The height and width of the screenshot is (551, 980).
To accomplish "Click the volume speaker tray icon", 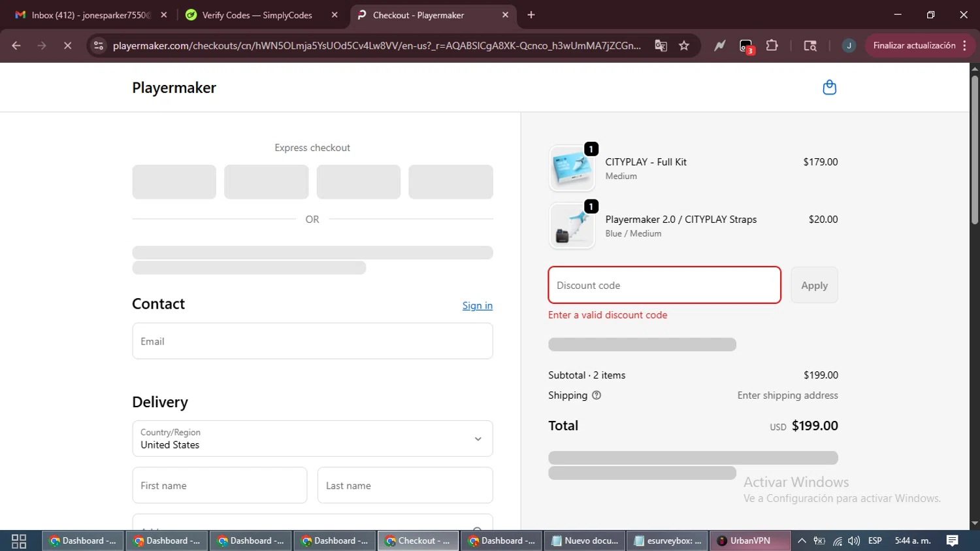I will (x=854, y=541).
